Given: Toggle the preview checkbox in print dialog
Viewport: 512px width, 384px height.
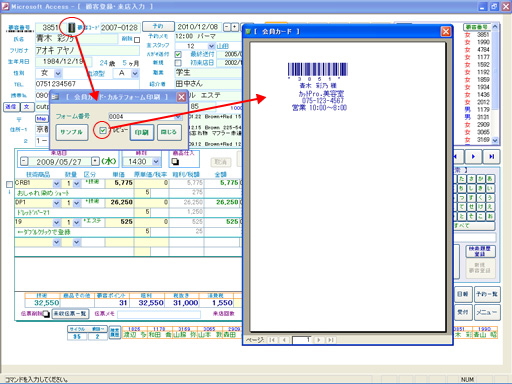Looking at the screenshot, I should click(103, 131).
